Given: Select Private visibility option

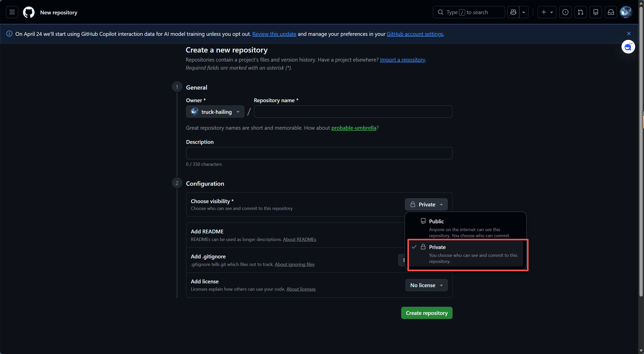Looking at the screenshot, I should [x=465, y=254].
